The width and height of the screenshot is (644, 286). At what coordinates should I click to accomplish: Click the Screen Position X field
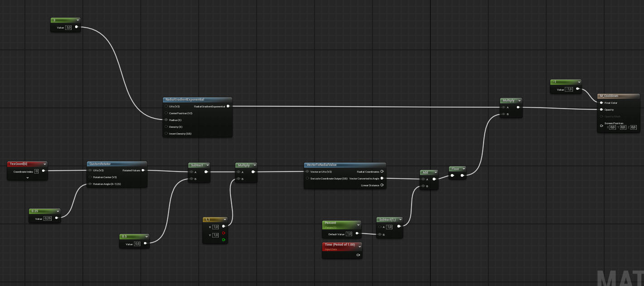[x=612, y=127]
